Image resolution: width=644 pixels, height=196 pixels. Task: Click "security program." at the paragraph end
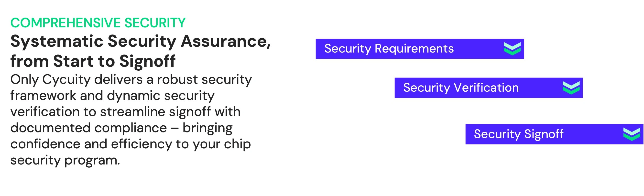[65, 160]
